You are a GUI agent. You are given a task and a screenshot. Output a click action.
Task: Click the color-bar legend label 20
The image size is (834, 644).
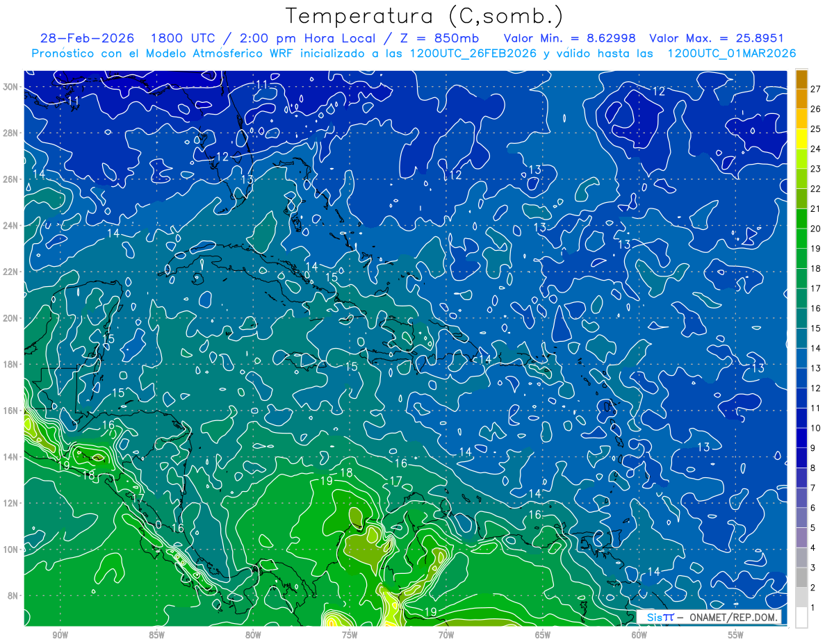(816, 229)
